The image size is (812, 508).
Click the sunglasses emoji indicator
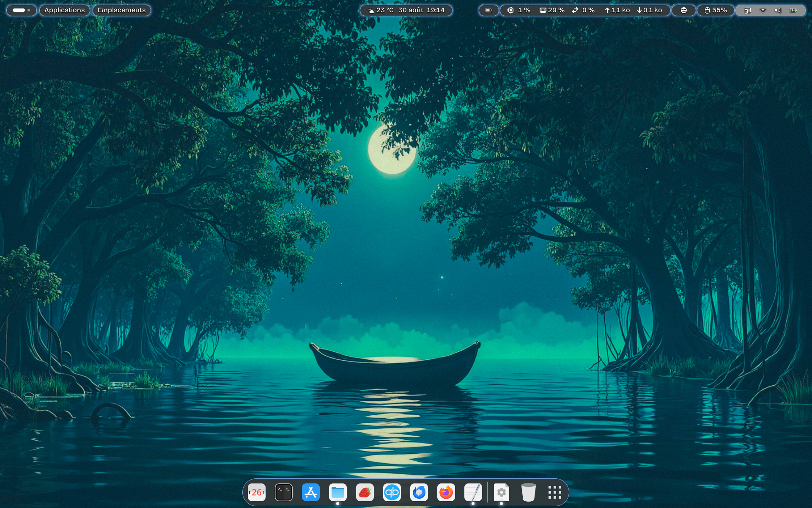(x=683, y=10)
